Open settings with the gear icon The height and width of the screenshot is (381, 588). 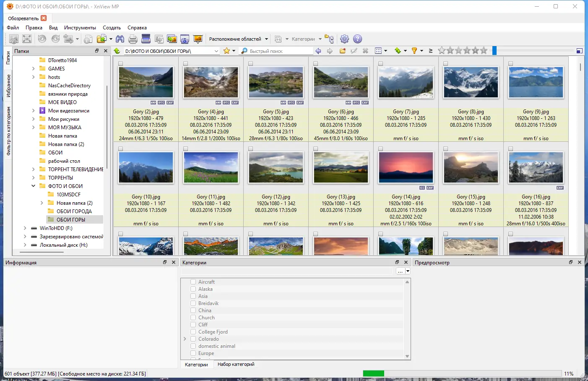point(344,39)
